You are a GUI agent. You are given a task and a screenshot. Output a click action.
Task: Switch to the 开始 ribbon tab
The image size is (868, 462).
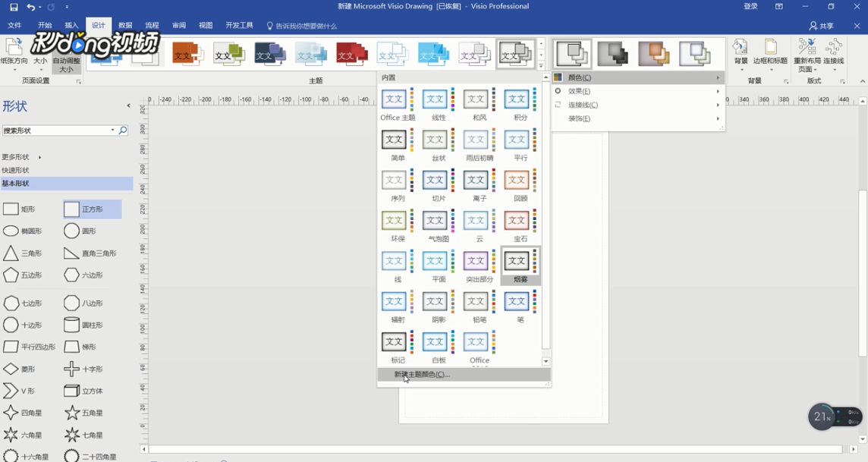(x=45, y=26)
